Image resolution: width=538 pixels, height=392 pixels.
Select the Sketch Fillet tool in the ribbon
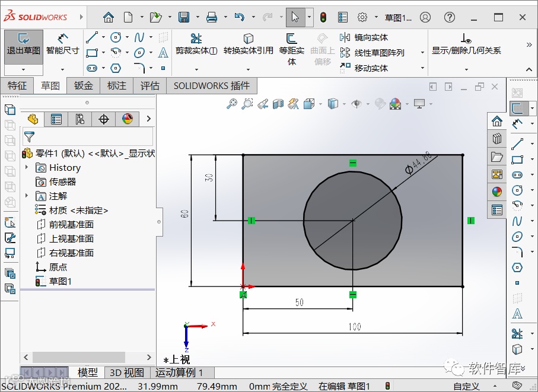tap(139, 68)
